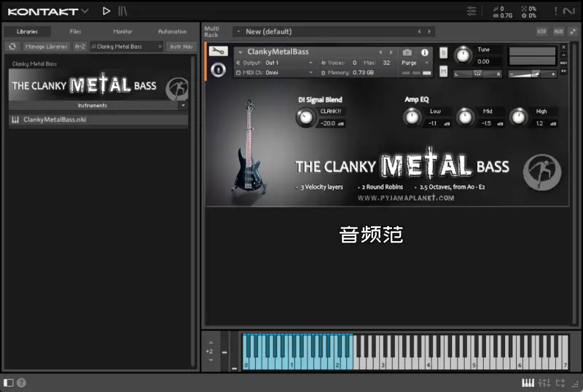Click the Clanky Metal Bass library banner

pos(98,85)
